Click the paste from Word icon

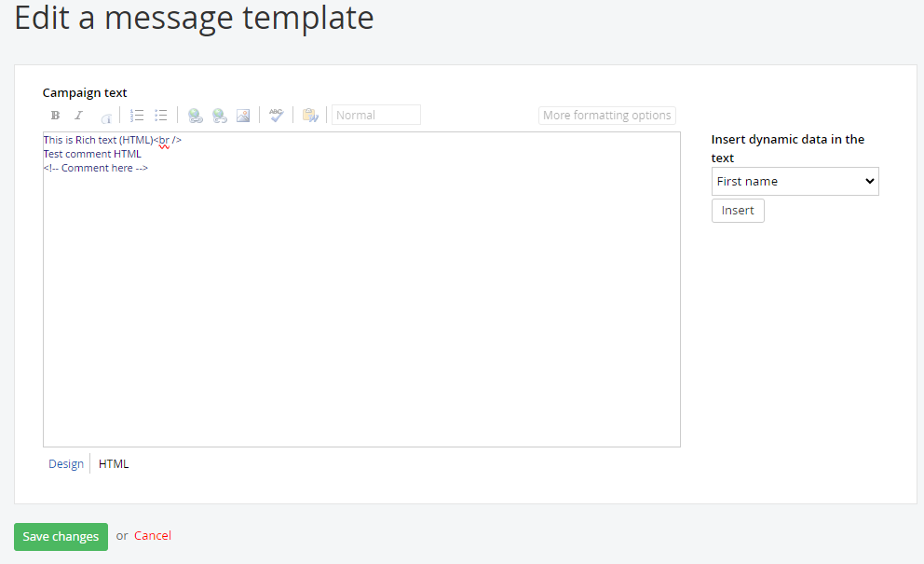click(x=310, y=115)
